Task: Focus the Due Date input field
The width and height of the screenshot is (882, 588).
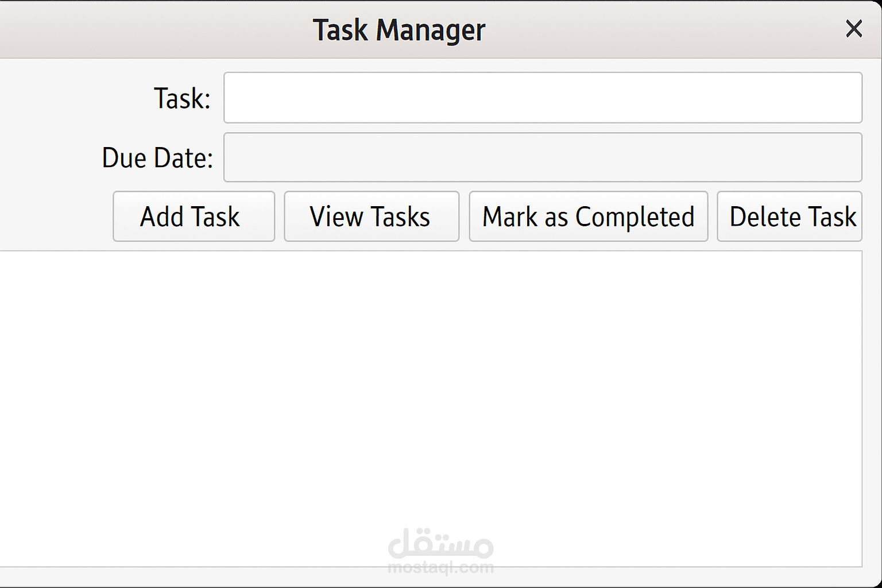Action: [x=543, y=157]
